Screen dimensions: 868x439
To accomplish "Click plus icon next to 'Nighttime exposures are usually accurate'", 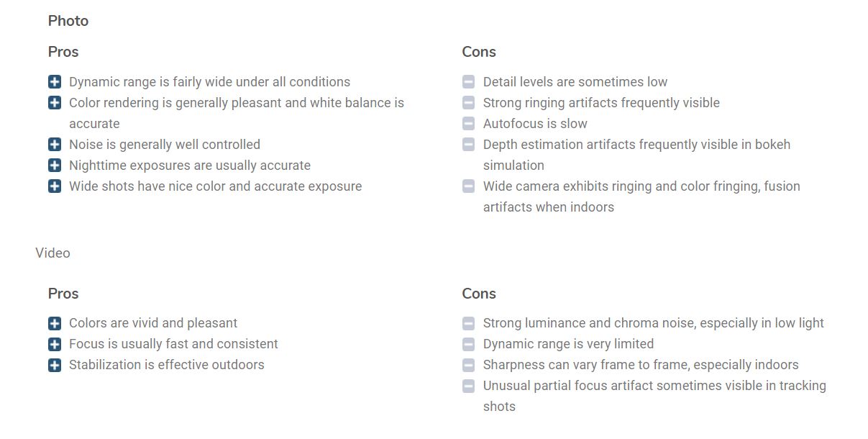I will pyautogui.click(x=55, y=166).
